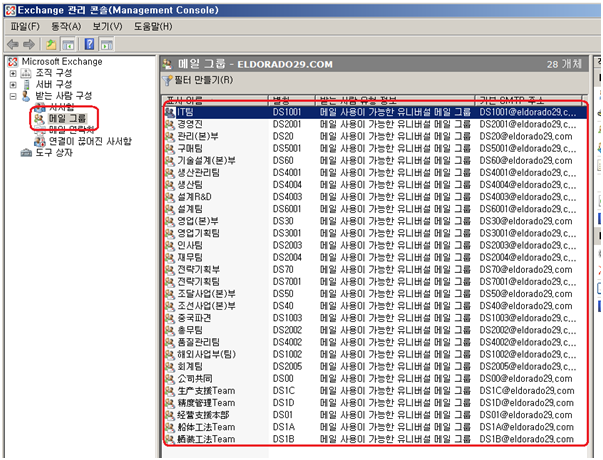The width and height of the screenshot is (603, 460).
Task: Select 조직 구성 tree item
Action: coord(54,73)
